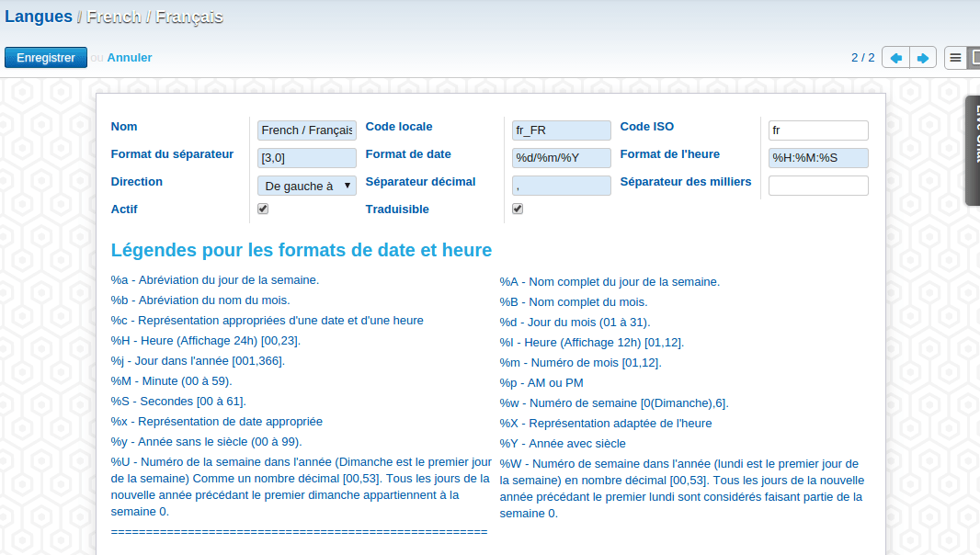Open the Direction dropdown
This screenshot has width=980, height=555.
(307, 186)
